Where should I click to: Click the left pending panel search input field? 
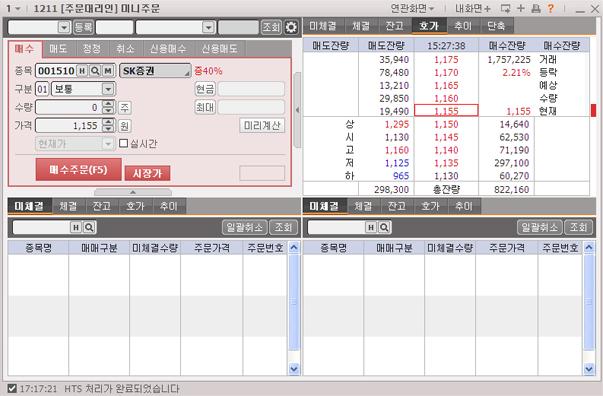42,227
